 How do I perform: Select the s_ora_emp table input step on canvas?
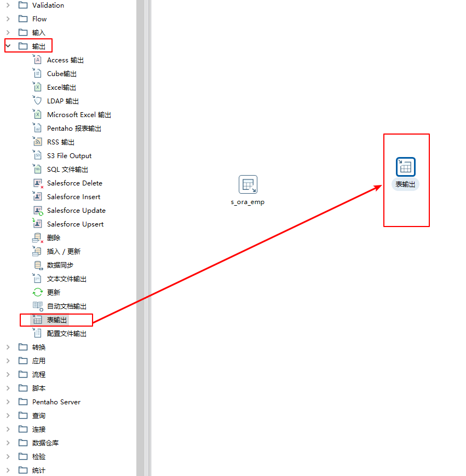coord(248,184)
